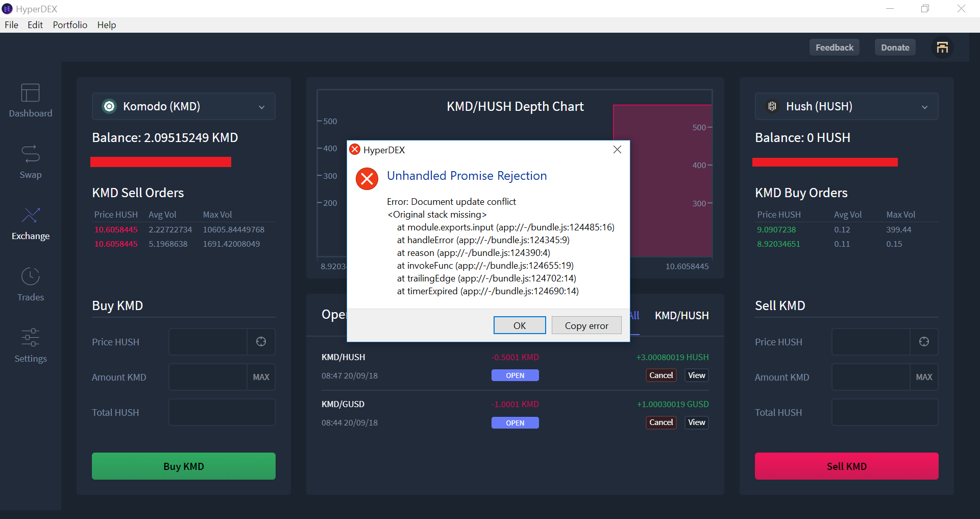
Task: Open the Hush (HUSH) currency dropdown
Action: 846,106
